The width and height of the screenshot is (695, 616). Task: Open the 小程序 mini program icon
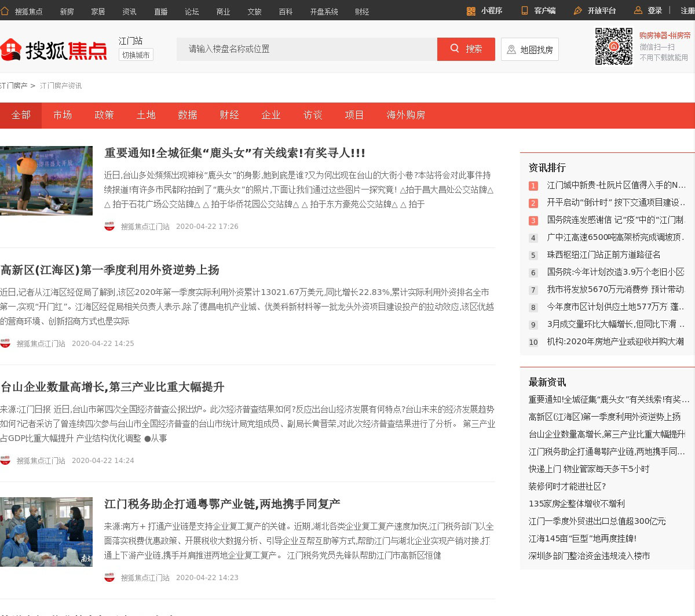(471, 11)
